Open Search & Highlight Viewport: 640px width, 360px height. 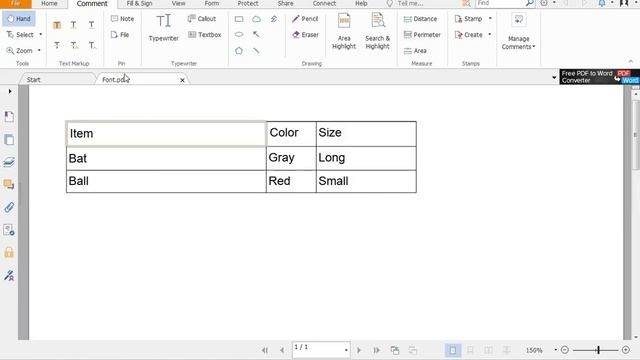click(378, 31)
